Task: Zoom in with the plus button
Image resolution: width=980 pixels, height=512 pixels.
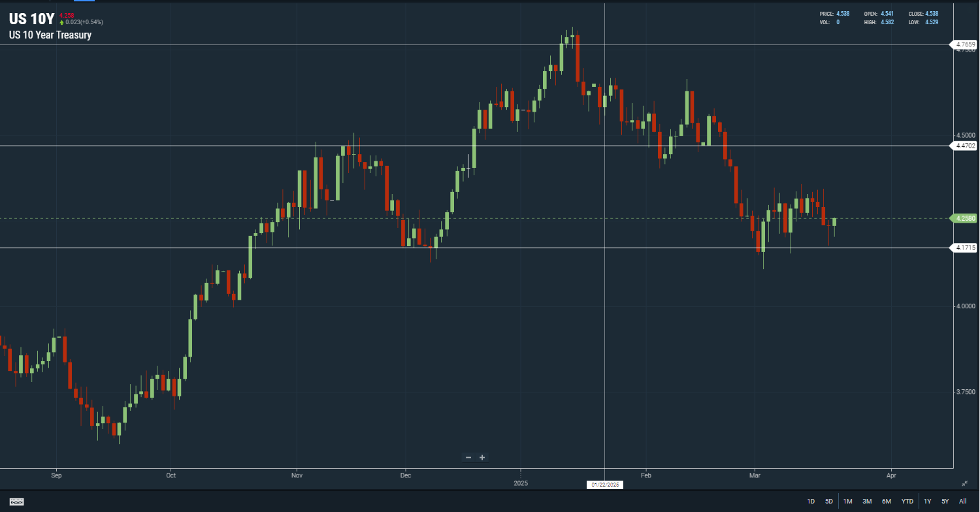Action: coord(482,458)
